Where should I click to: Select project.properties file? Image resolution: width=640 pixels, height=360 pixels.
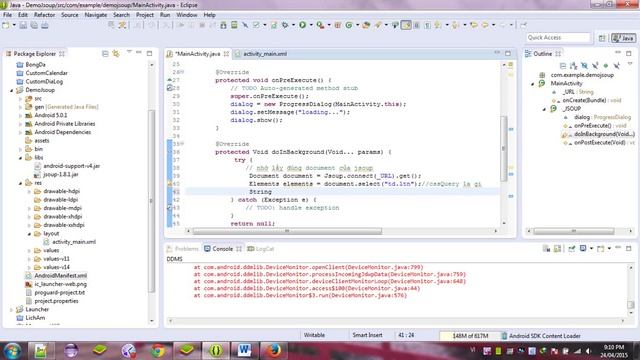click(56, 301)
